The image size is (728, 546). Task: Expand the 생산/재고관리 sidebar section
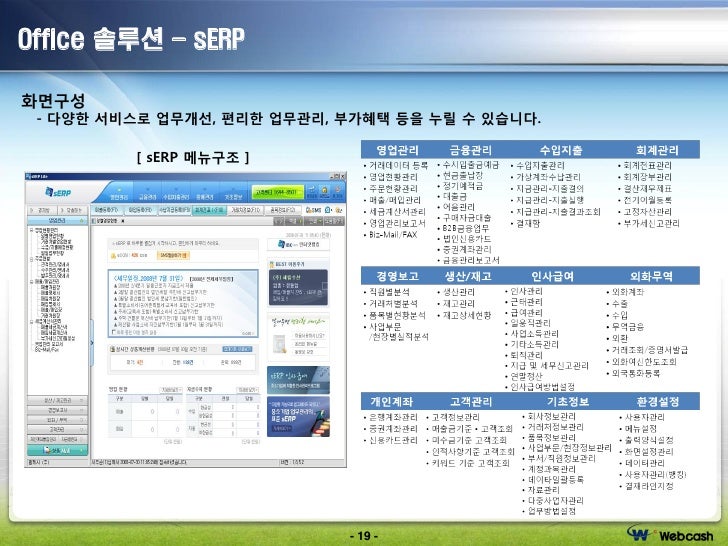(x=57, y=400)
